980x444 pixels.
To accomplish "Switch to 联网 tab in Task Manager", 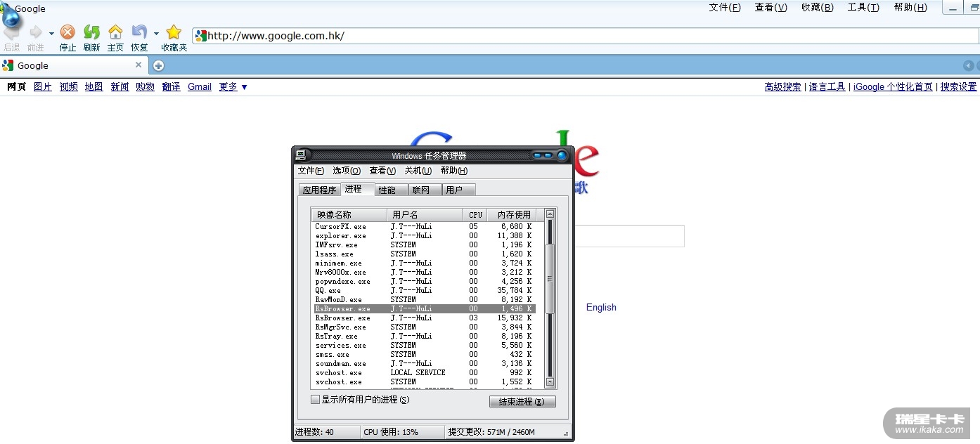I will click(425, 190).
